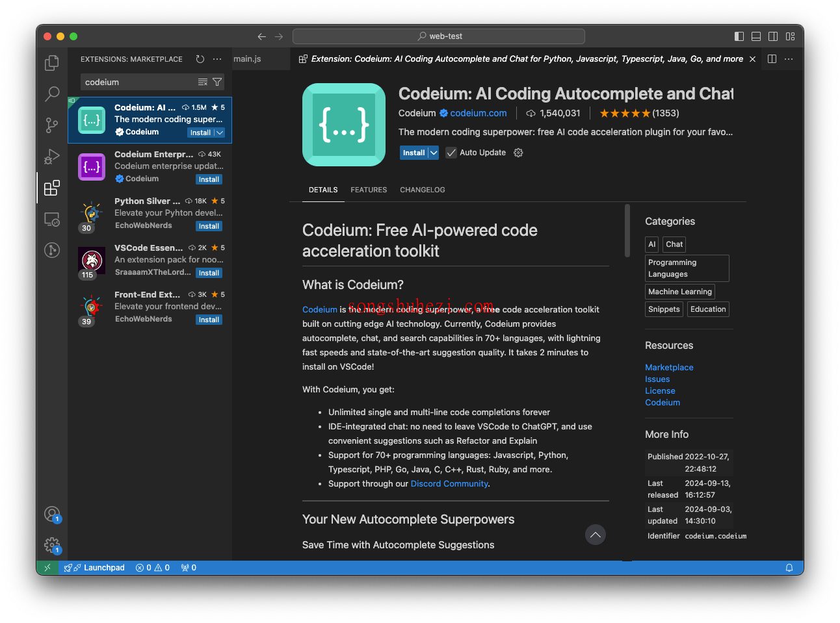The image size is (840, 623).
Task: Expand install dropdown in Codeium list item
Action: (220, 133)
